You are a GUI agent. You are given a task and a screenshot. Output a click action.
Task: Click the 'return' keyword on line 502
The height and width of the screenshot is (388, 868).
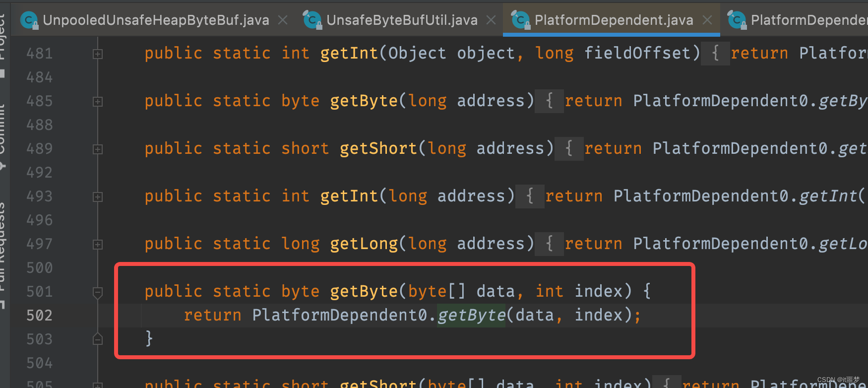click(213, 315)
